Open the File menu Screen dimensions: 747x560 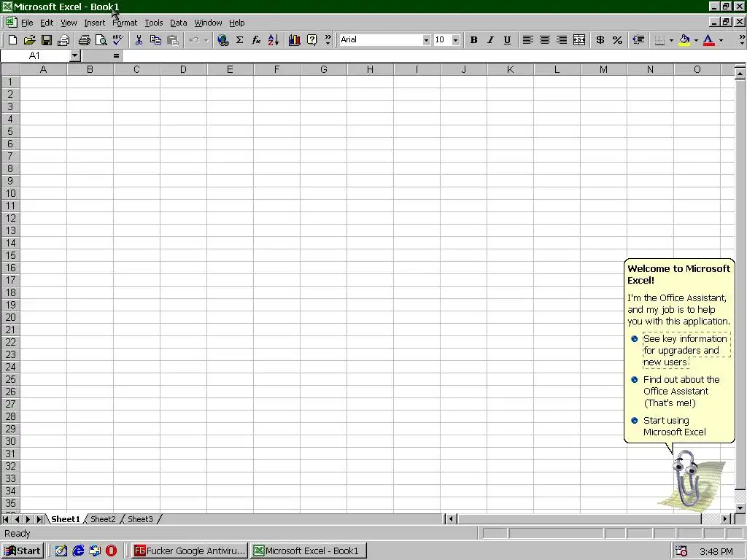(27, 23)
